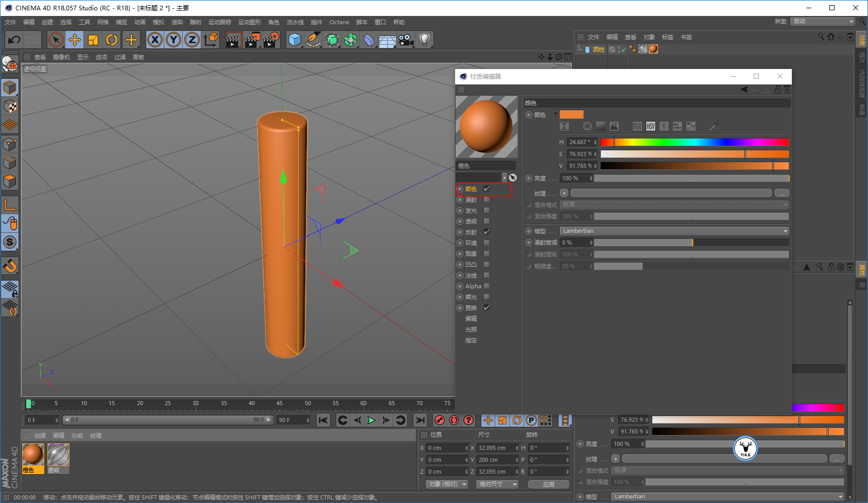The width and height of the screenshot is (868, 503).
Task: Toggle the Z axis lock
Action: click(x=192, y=40)
